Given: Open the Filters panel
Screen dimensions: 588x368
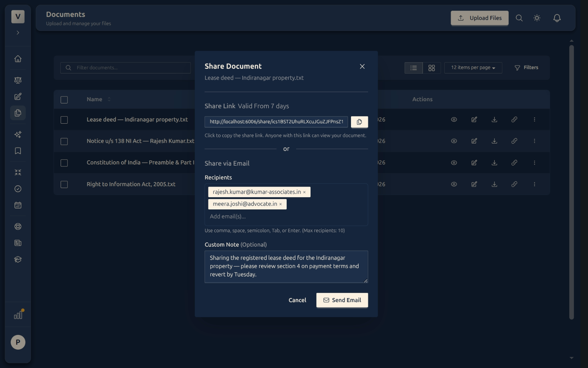Looking at the screenshot, I should [526, 68].
